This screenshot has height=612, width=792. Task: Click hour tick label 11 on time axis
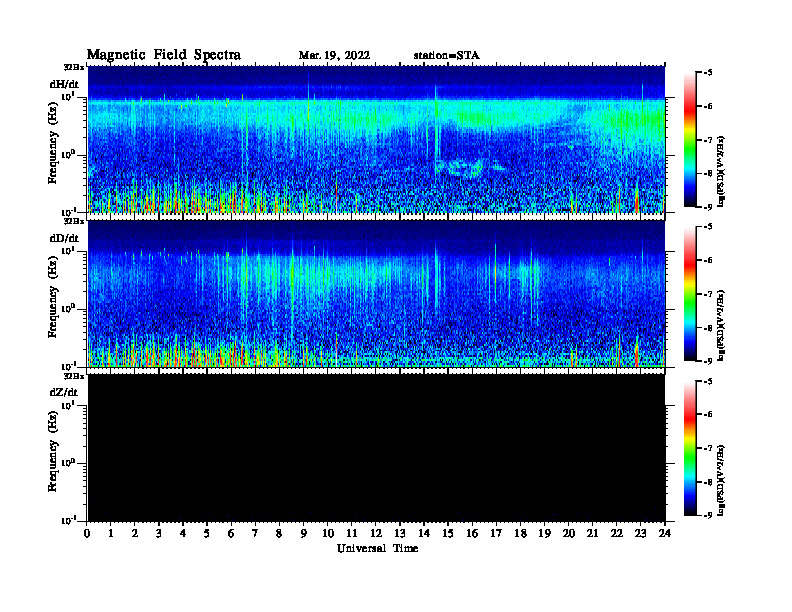click(352, 534)
